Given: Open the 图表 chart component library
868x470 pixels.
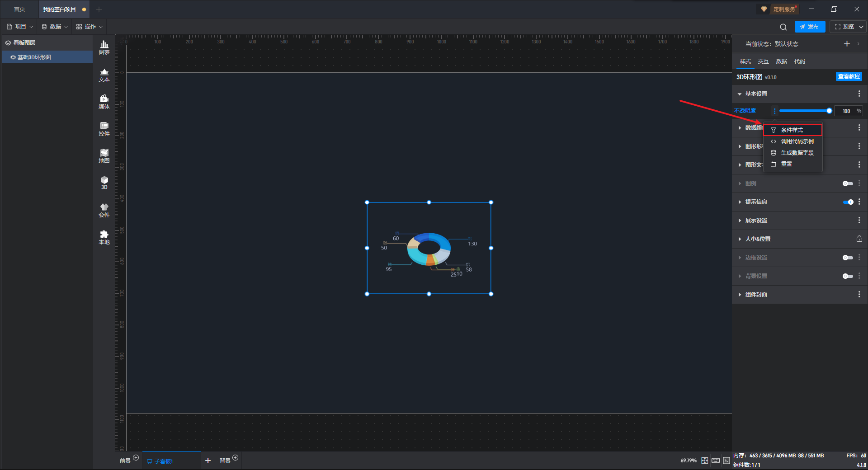Looking at the screenshot, I should [104, 47].
